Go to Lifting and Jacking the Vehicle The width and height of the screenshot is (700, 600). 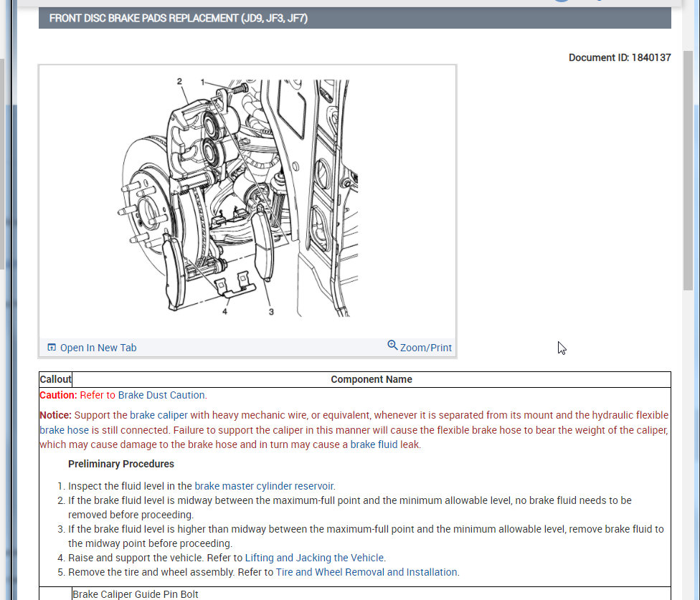[x=315, y=558]
